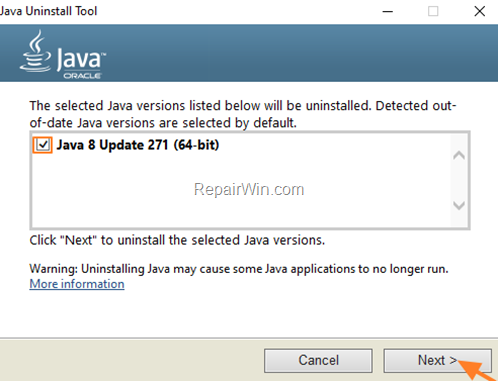498x381 pixels.
Task: Click the list scroll up arrow
Action: pos(459,155)
